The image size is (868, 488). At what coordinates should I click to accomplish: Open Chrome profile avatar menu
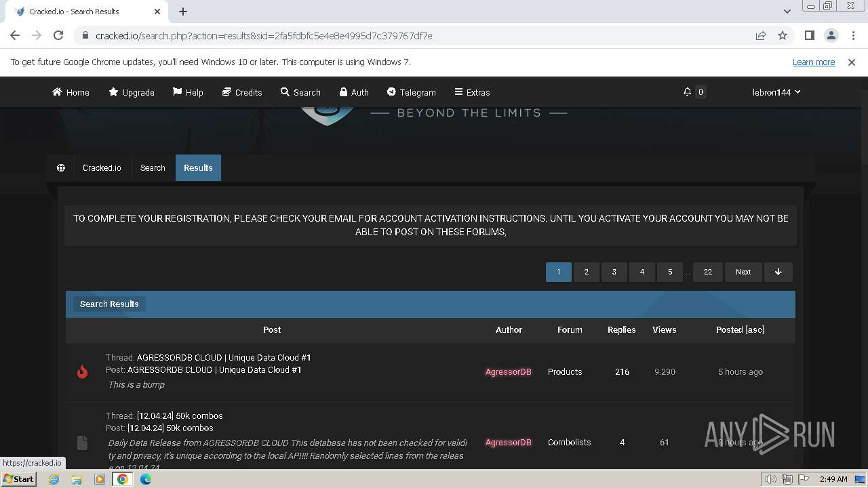pyautogui.click(x=831, y=35)
